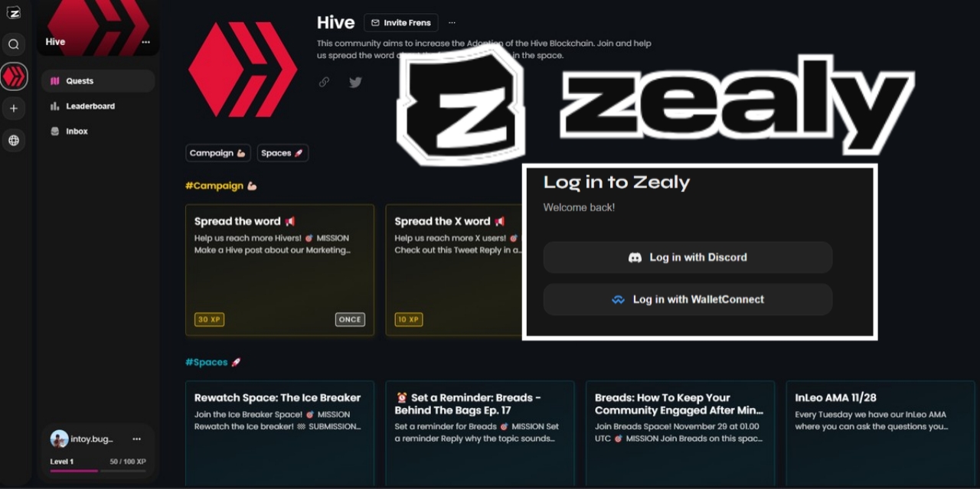Screen dimensions: 980x489
Task: Open the Twitter bird icon
Action: coord(355,82)
